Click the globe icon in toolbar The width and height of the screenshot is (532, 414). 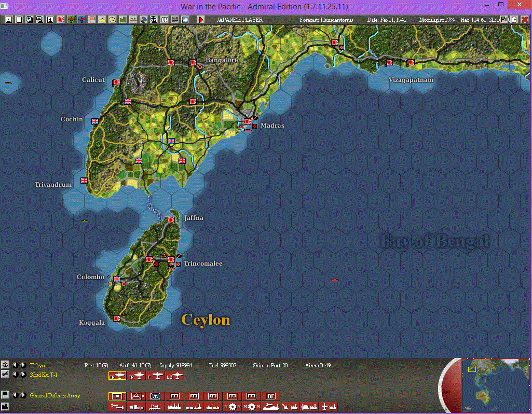pyautogui.click(x=144, y=20)
